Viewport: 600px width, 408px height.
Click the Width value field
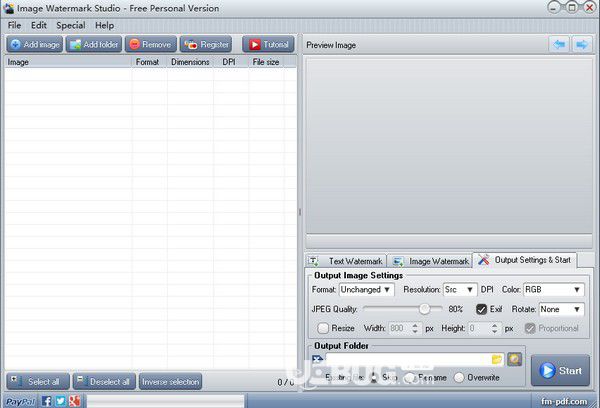click(x=399, y=328)
